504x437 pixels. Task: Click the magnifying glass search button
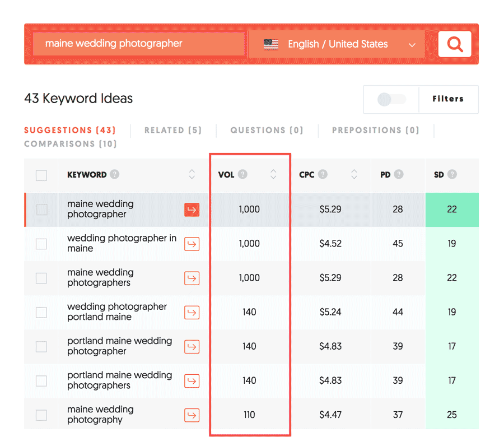(455, 44)
